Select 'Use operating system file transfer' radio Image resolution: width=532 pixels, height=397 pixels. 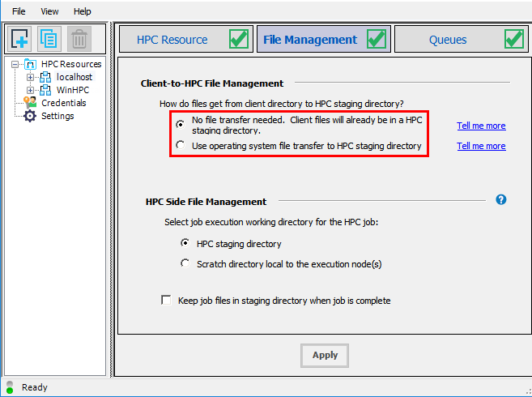(180, 145)
